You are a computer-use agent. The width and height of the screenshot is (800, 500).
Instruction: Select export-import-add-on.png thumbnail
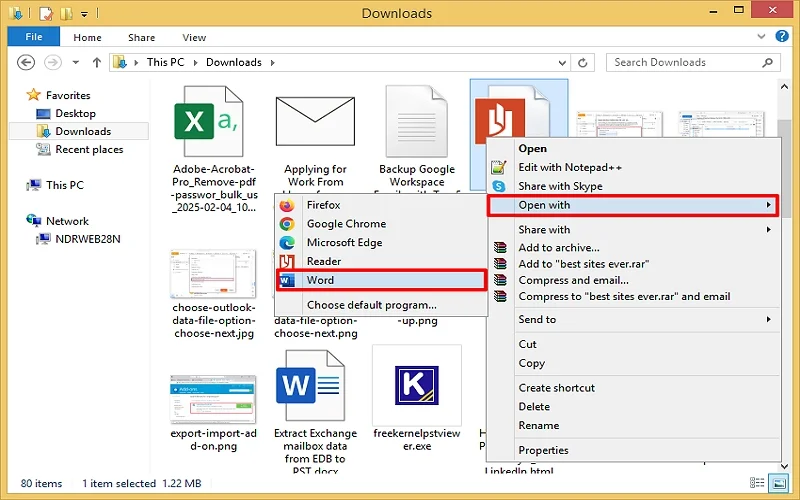click(213, 399)
